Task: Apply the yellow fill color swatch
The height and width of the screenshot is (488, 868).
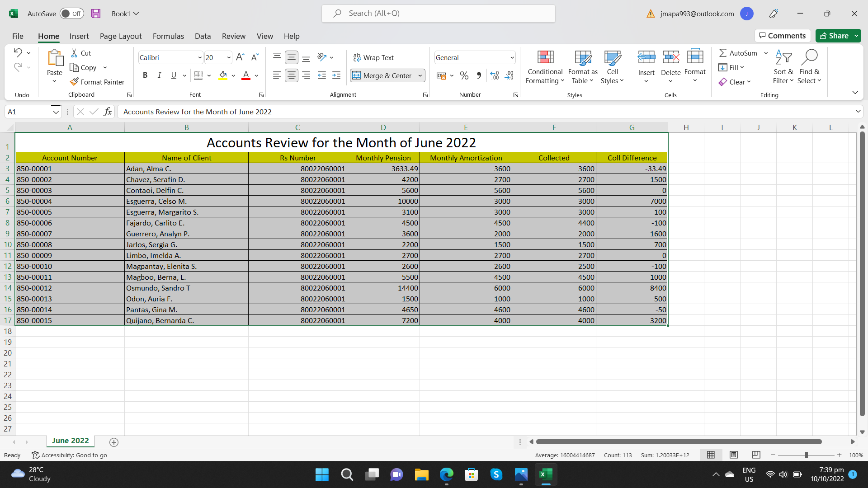Action: (223, 75)
